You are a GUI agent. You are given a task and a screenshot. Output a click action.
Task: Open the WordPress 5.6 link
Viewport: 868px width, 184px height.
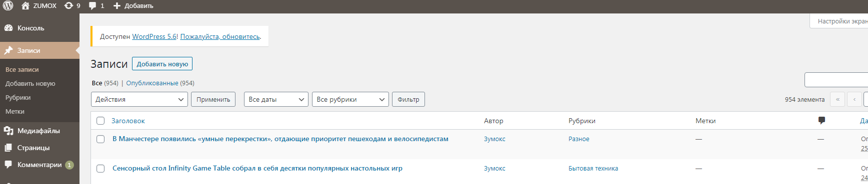point(154,36)
